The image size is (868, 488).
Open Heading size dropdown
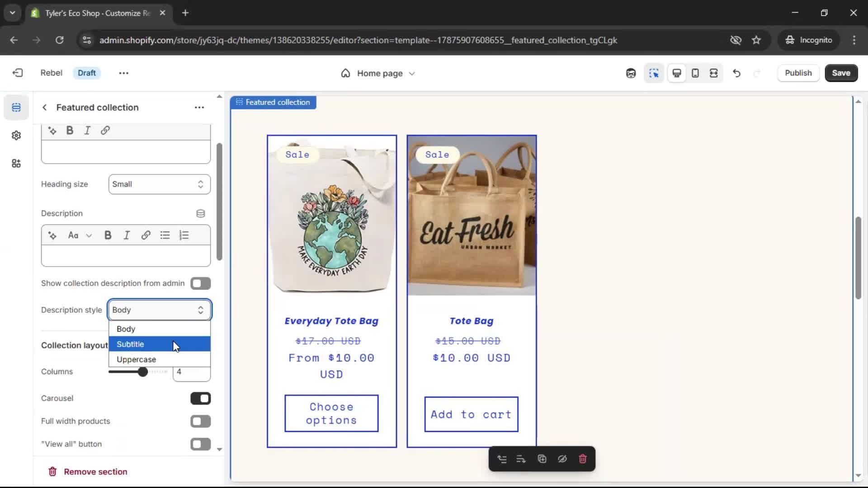point(159,184)
